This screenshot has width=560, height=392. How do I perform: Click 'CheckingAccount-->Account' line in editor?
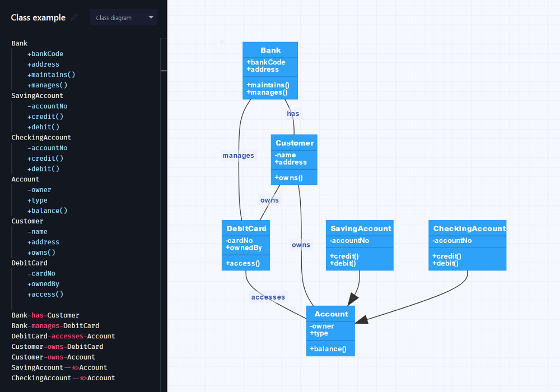[x=63, y=378]
